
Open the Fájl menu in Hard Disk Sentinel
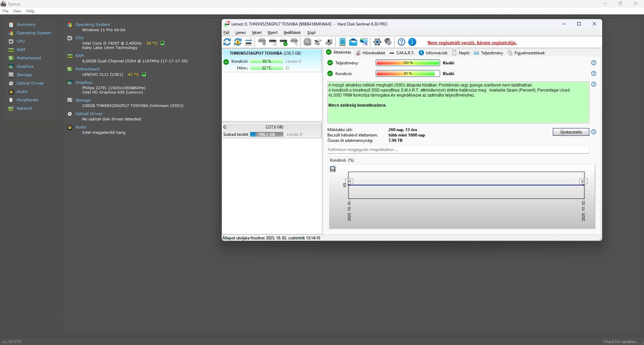(226, 33)
